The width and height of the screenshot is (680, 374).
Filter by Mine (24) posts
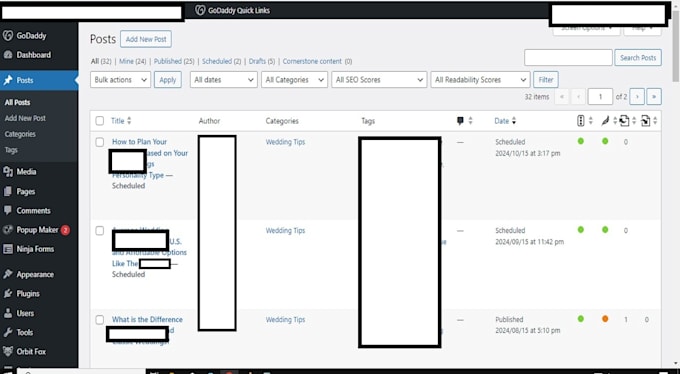click(133, 62)
